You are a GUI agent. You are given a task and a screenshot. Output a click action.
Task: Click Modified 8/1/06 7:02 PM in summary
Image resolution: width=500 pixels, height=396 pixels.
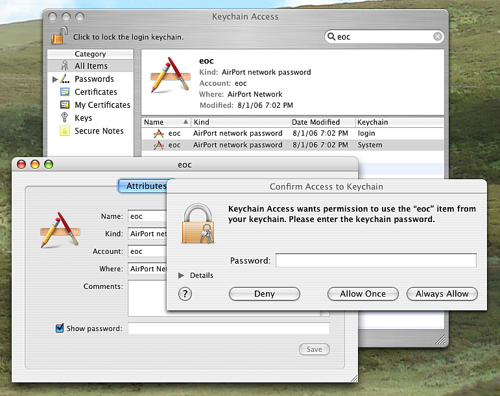246,105
